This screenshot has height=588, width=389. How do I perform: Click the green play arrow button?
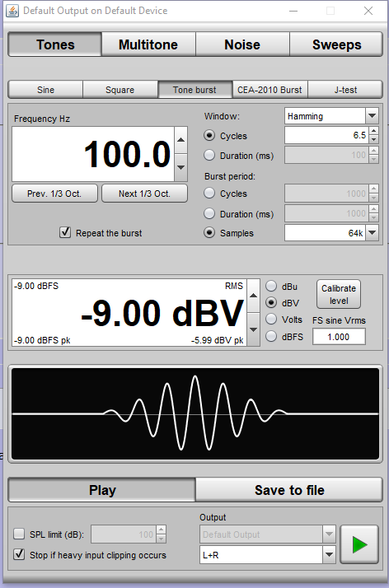[x=359, y=544]
